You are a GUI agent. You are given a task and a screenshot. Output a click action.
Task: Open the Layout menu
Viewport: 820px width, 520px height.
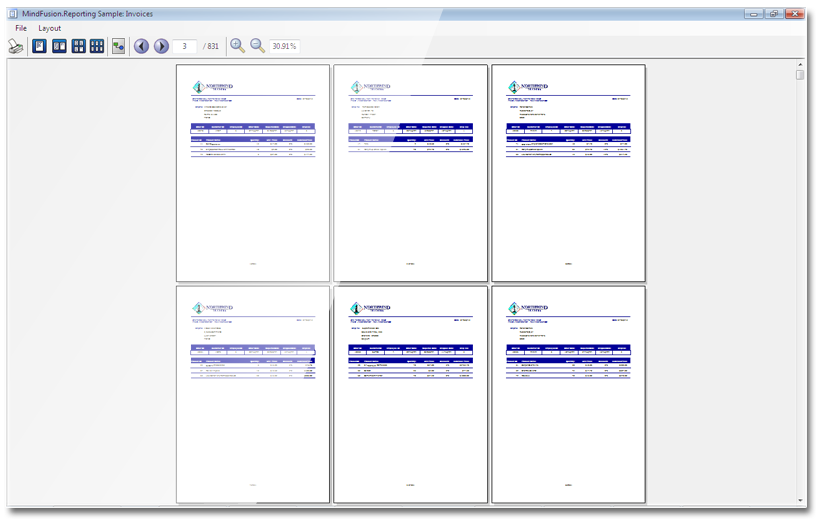pos(50,28)
